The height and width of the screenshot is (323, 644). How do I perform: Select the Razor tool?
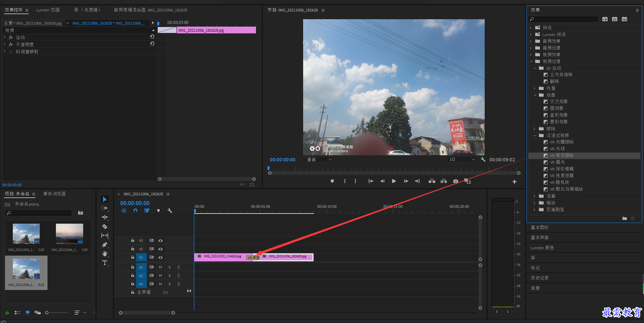pos(105,226)
